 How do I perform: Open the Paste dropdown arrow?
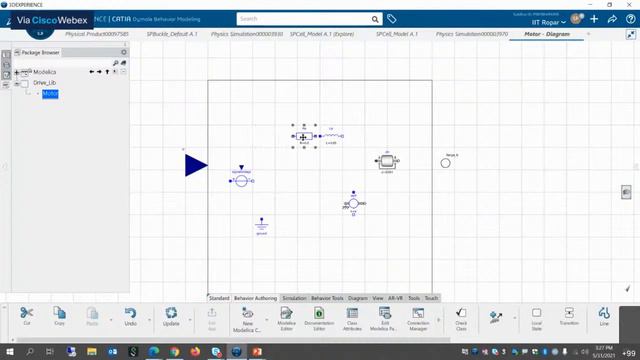tap(111, 320)
